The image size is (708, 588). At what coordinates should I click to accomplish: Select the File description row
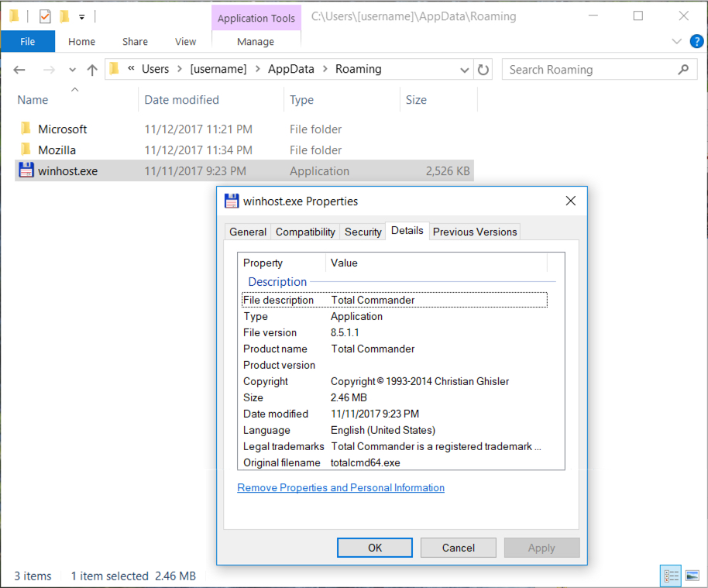[394, 300]
